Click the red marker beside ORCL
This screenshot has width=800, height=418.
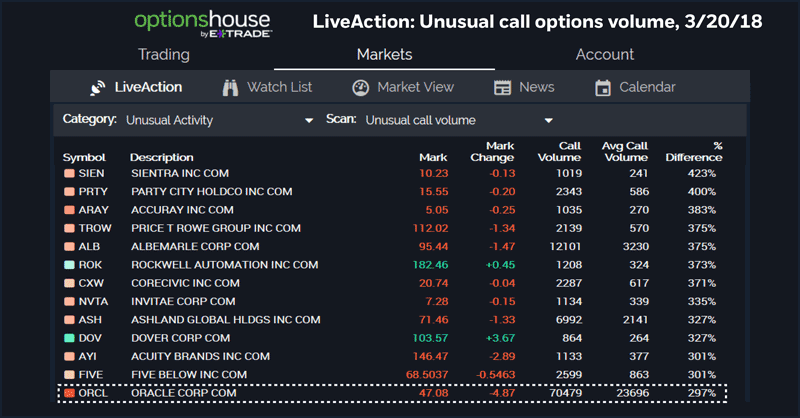pos(69,393)
